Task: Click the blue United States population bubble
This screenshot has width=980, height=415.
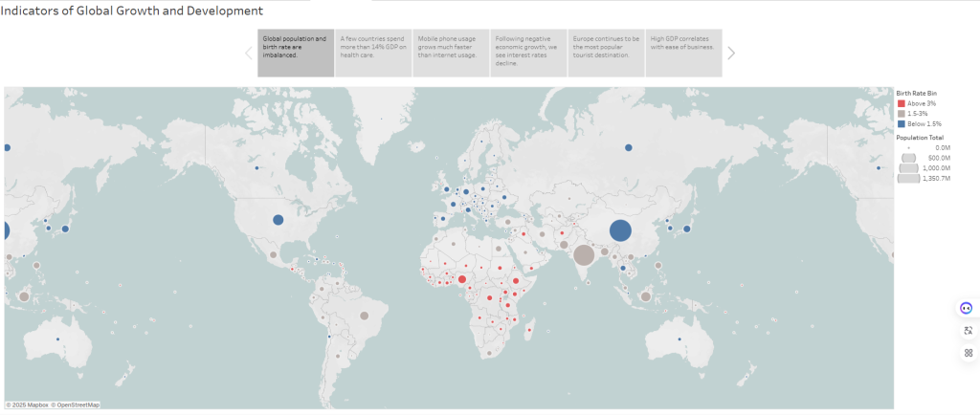Action: point(278,220)
